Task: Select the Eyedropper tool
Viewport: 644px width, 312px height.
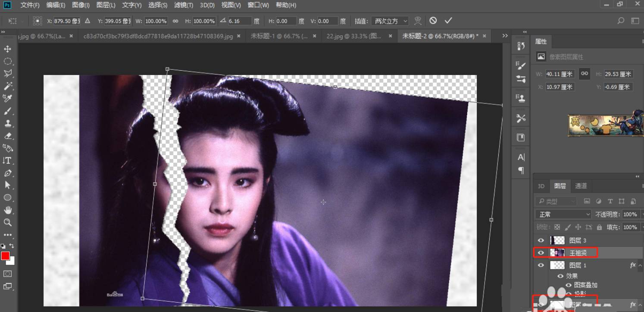Action: 7,99
